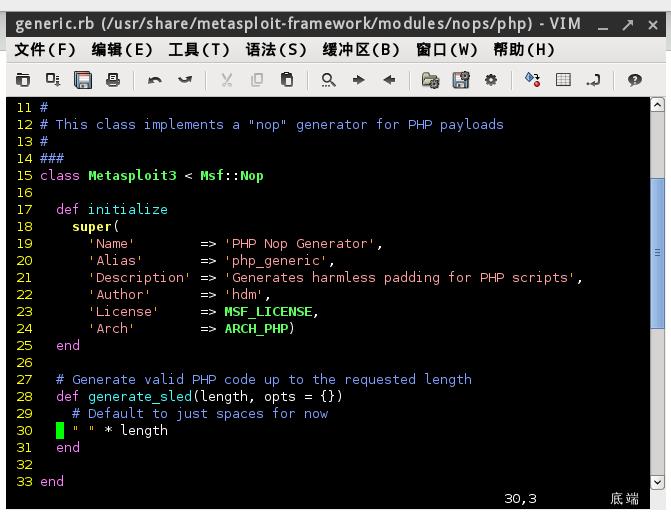Click the Find Next forward arrow
This screenshot has width=671, height=520.
(x=359, y=80)
